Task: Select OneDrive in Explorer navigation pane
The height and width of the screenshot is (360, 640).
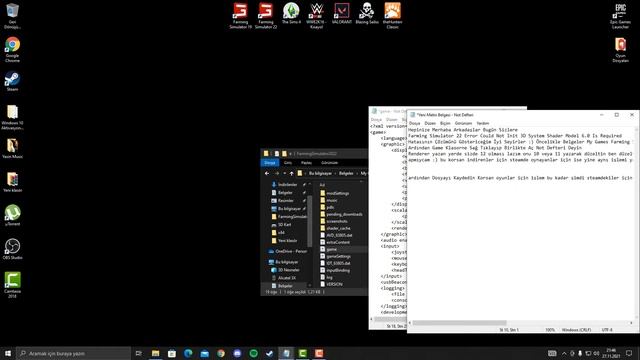Action: tap(291, 251)
